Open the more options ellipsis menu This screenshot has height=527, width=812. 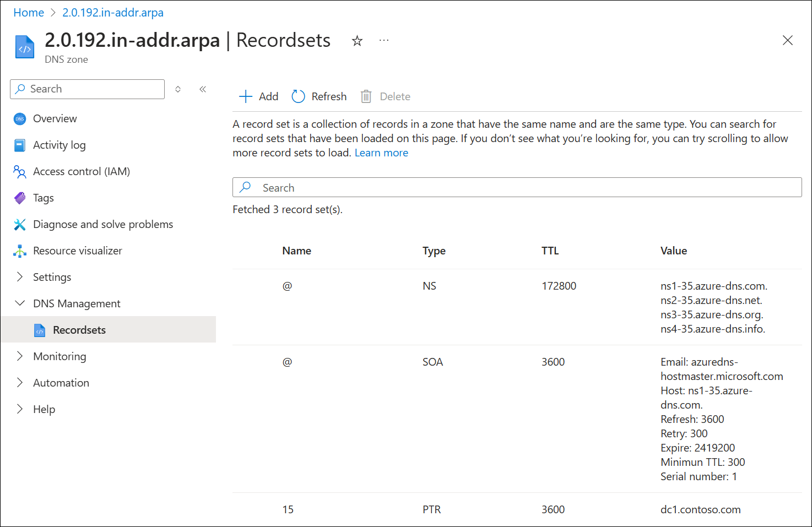tap(384, 40)
